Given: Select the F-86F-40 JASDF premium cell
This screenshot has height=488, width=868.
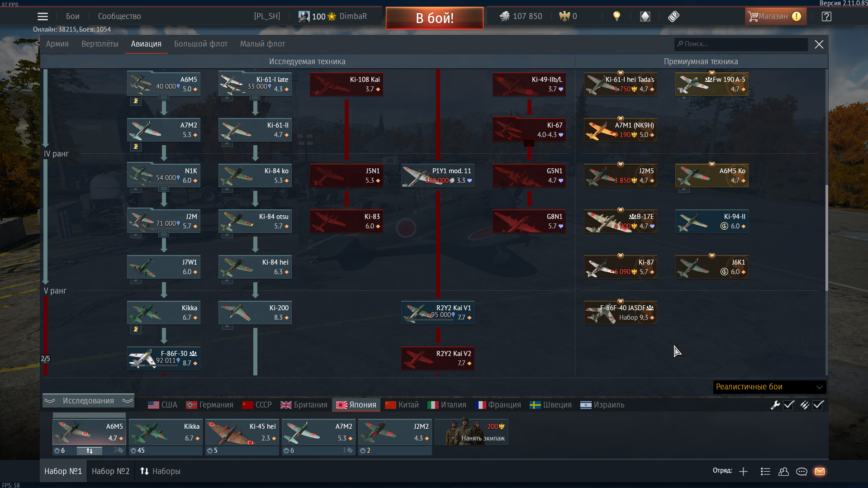Looking at the screenshot, I should (x=621, y=313).
